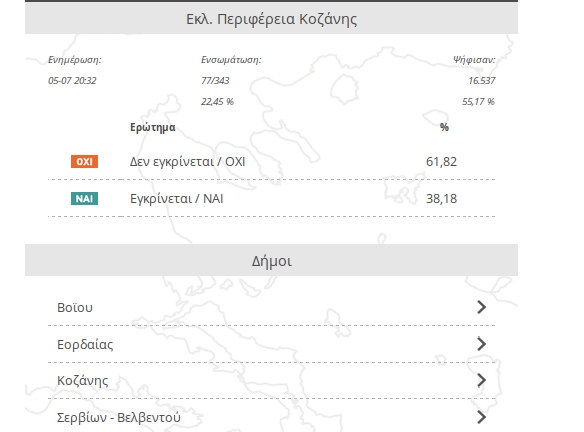Select the Εγκρίνεται / ΝΑΙ row
Screen dimensions: 584x432
click(271, 198)
